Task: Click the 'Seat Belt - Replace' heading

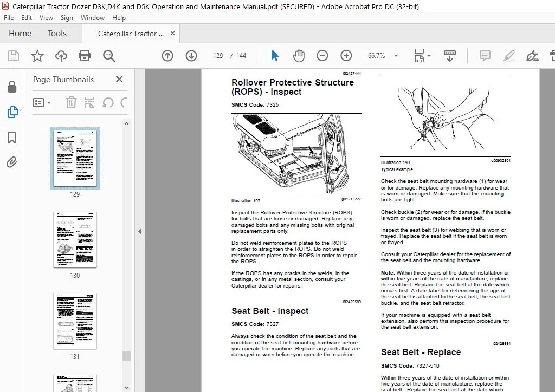Action: click(421, 352)
